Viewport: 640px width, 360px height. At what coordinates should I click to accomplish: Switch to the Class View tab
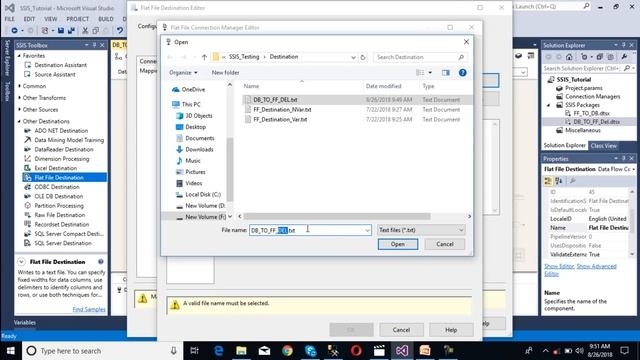click(x=604, y=146)
